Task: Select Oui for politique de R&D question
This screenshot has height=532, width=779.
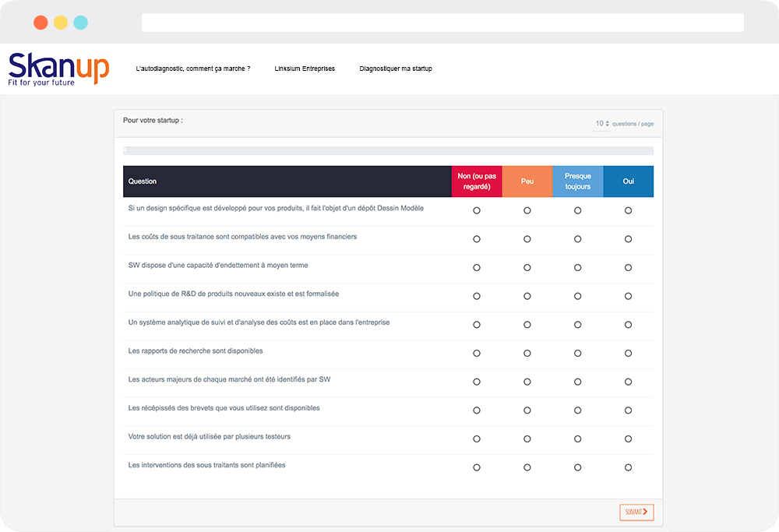Action: 629,296
